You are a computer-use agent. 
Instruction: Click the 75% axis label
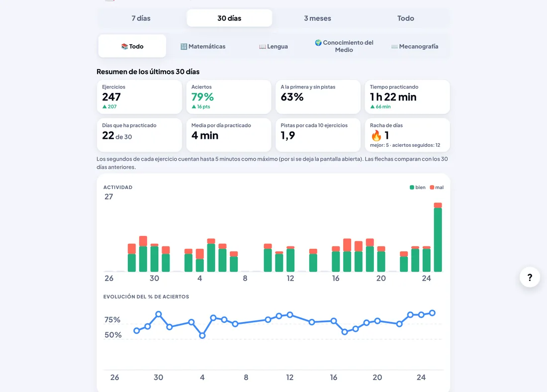112,320
